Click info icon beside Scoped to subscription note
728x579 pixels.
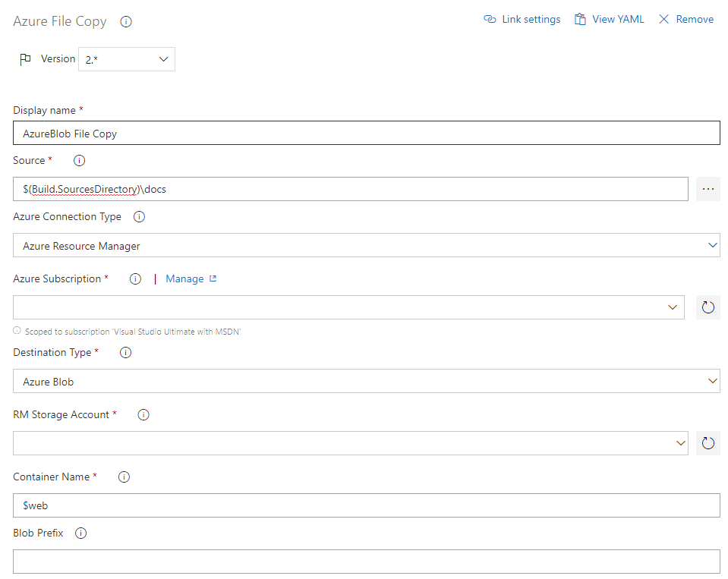pos(17,331)
